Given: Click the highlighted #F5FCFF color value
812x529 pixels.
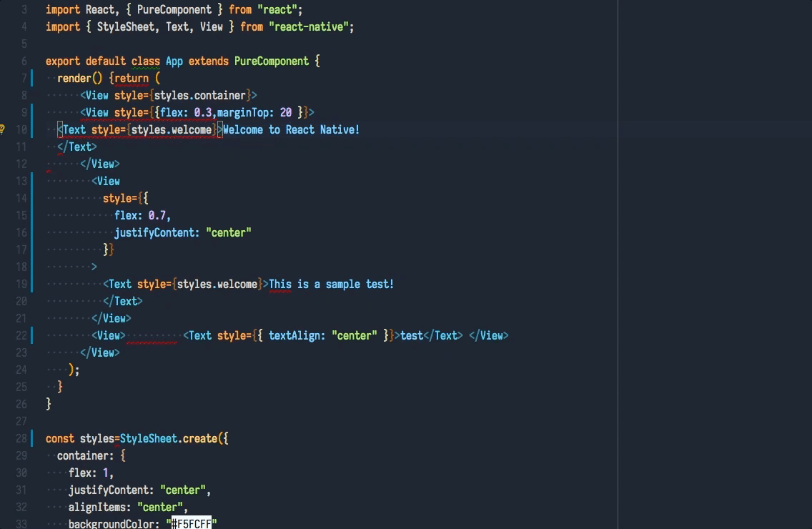Looking at the screenshot, I should click(192, 523).
